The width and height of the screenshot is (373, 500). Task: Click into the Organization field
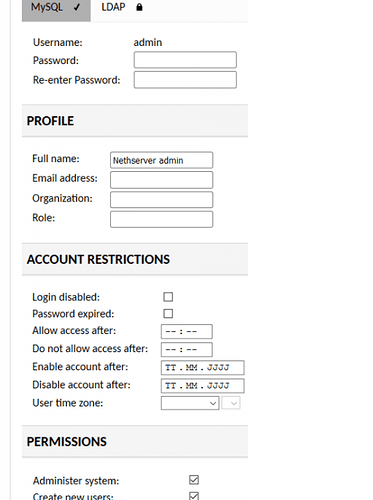(x=161, y=199)
